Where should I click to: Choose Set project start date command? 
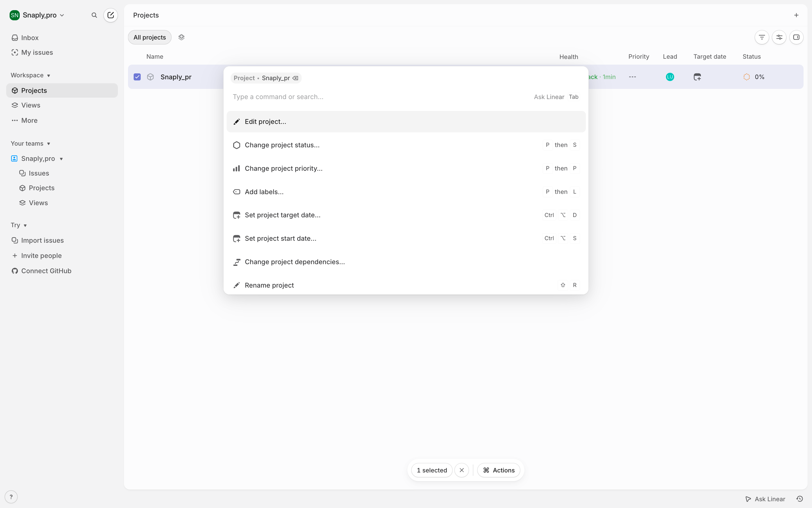click(406, 238)
